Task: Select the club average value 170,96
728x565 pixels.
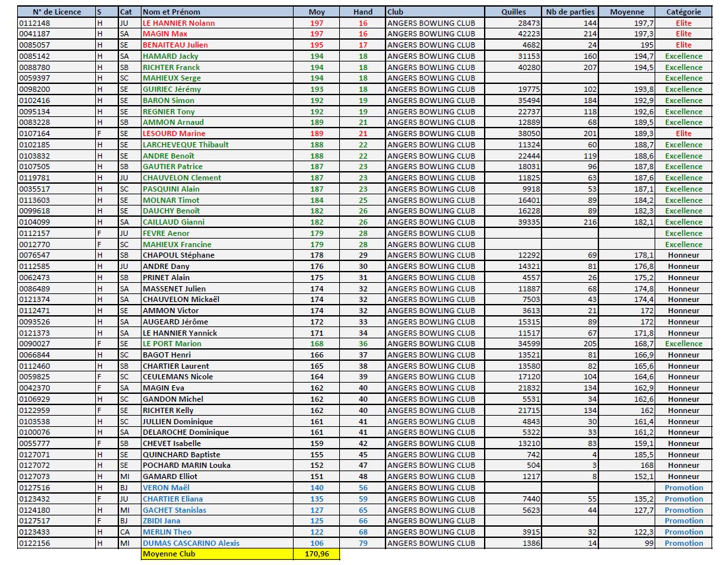Action: [316, 554]
